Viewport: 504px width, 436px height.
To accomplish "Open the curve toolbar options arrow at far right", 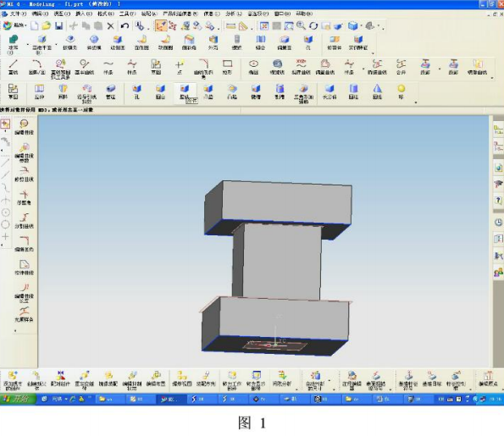I will click(492, 78).
